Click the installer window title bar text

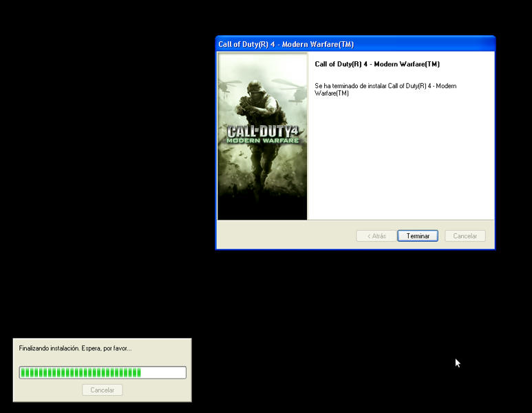coord(286,45)
